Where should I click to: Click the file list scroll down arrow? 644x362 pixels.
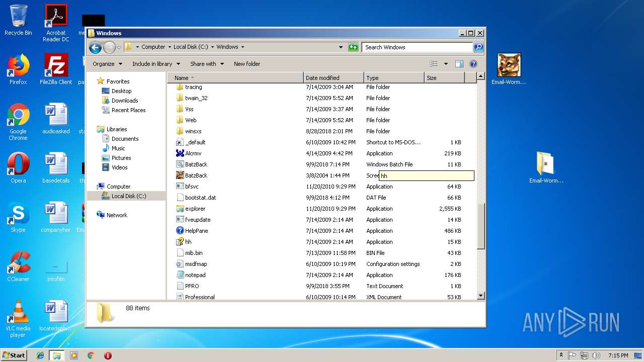pos(480,296)
